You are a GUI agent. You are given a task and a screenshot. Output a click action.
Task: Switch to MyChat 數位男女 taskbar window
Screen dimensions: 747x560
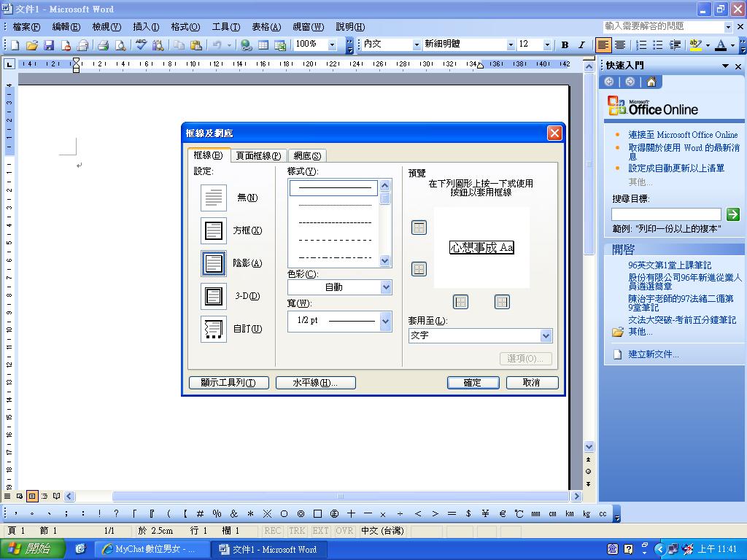click(x=152, y=550)
